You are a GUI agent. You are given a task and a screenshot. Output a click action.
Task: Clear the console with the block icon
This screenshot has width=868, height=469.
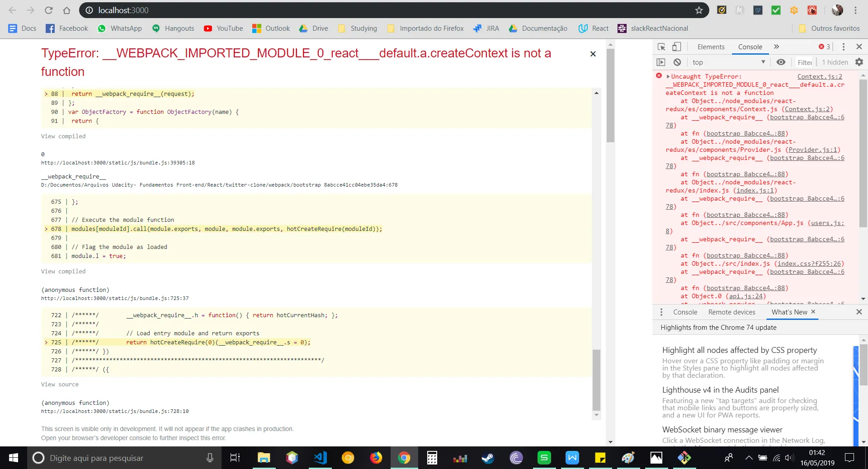(x=677, y=62)
